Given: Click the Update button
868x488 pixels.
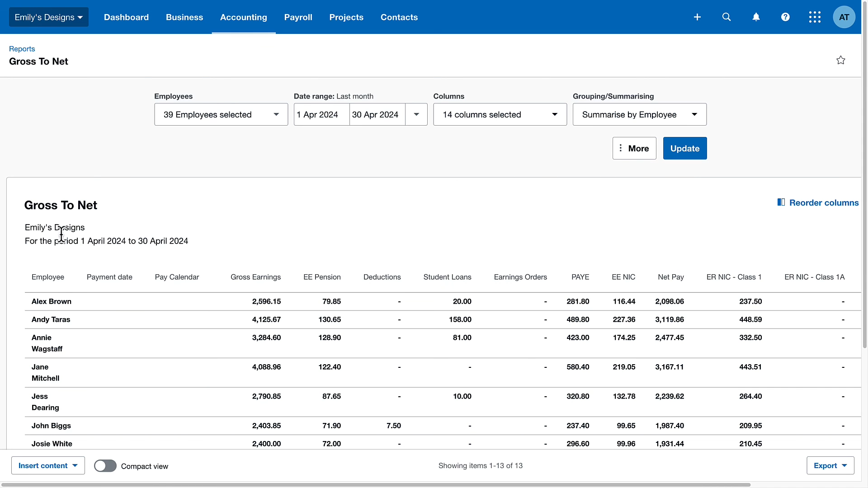Looking at the screenshot, I should (684, 148).
